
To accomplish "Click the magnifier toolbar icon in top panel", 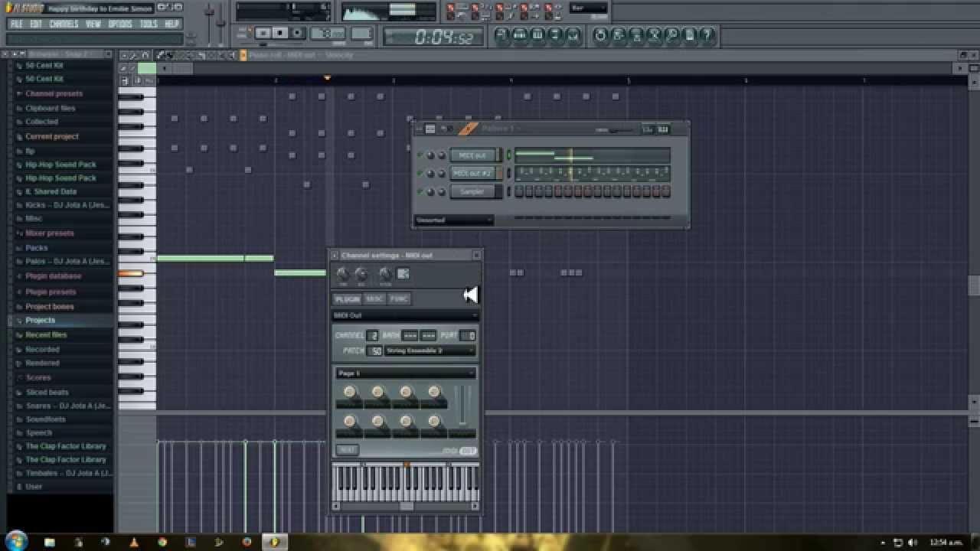I will pyautogui.click(x=671, y=34).
